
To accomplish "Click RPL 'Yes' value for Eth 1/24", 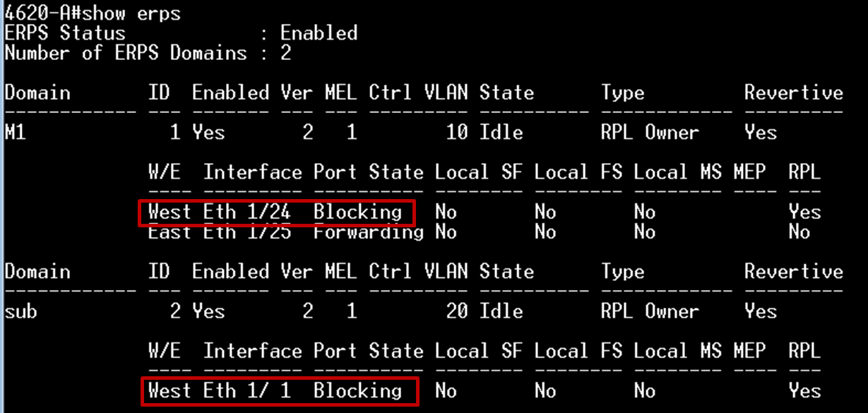I will [804, 213].
